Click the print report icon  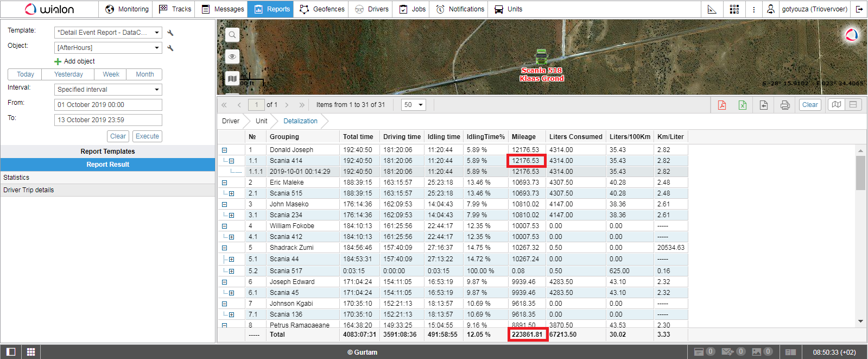[x=784, y=105]
